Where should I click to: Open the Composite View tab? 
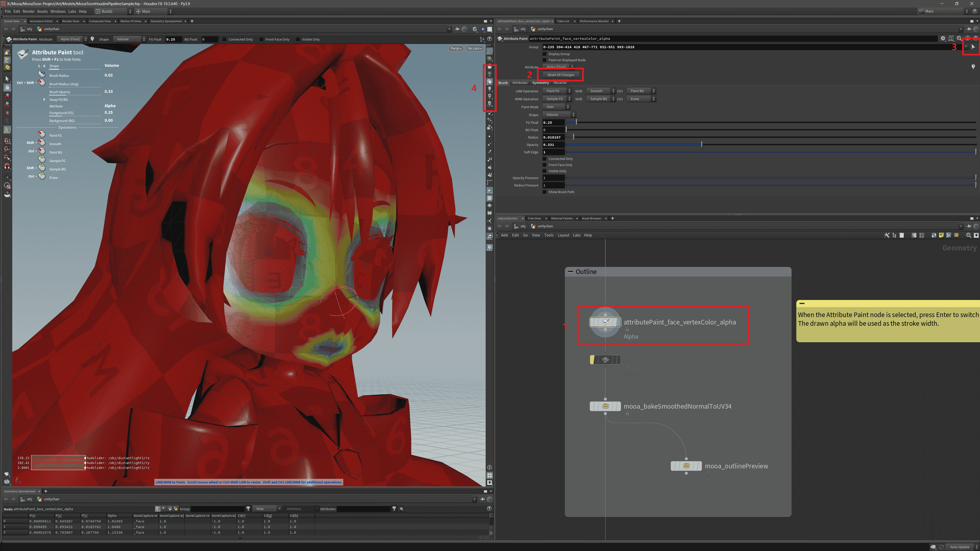point(100,21)
